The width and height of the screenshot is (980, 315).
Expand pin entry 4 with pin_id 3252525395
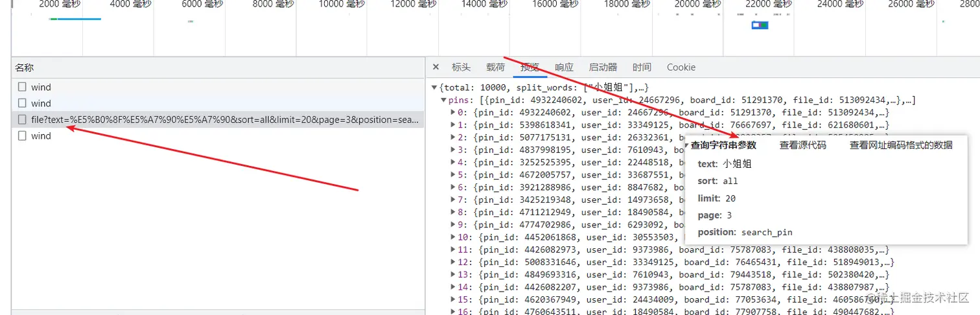[453, 162]
